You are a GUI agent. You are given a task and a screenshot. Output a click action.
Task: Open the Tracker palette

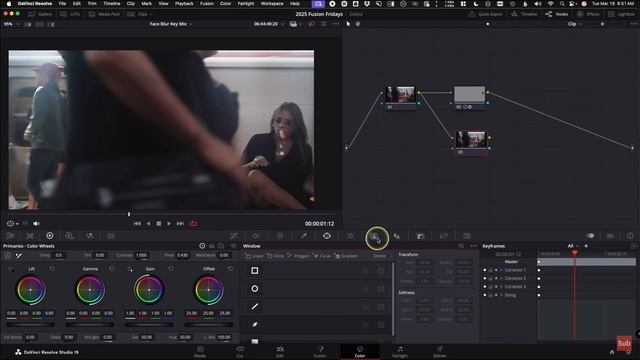coord(351,236)
